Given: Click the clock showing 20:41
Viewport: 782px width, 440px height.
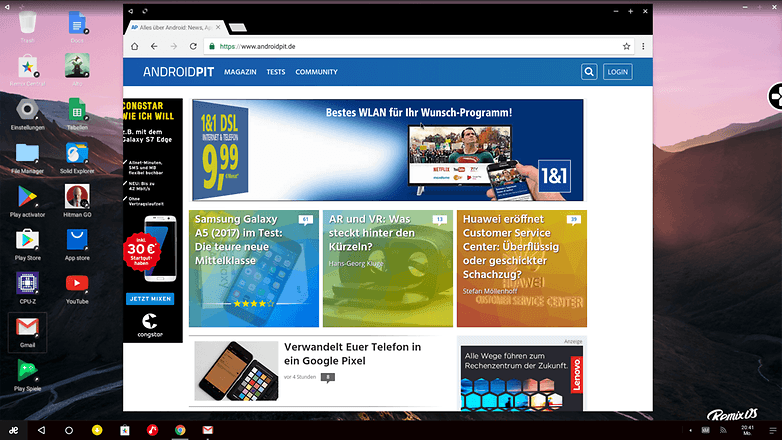Looking at the screenshot, I should click(747, 430).
